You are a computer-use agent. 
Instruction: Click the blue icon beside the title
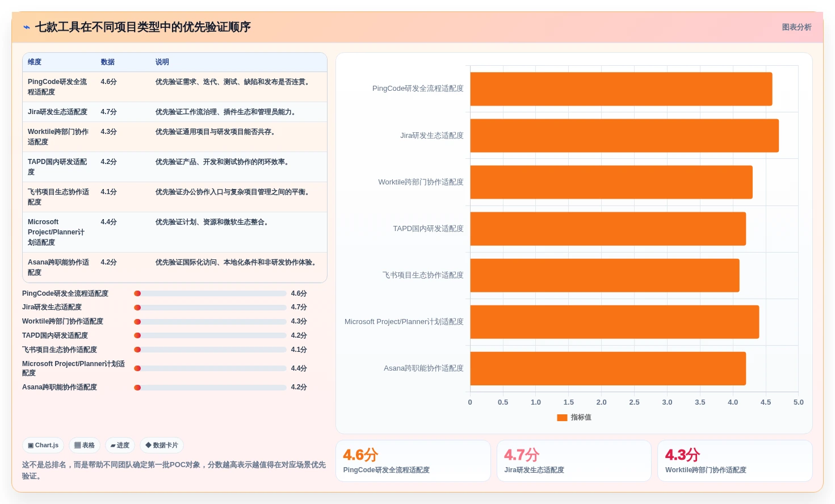[x=27, y=27]
